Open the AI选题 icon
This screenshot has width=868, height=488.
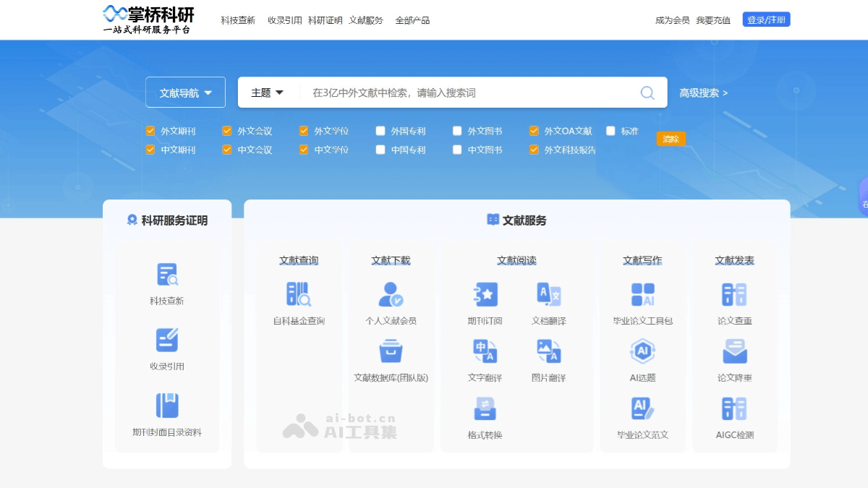[641, 351]
